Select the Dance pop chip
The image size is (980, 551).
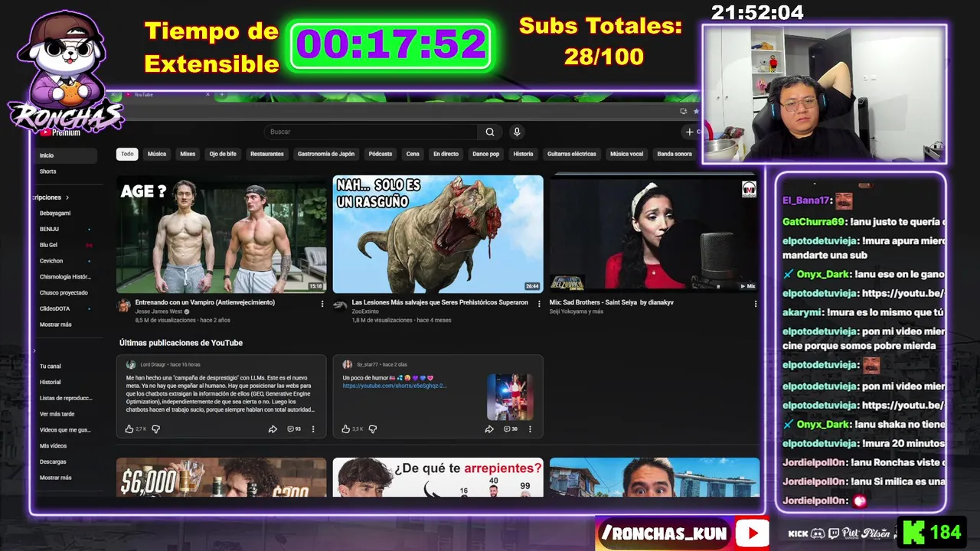[485, 154]
